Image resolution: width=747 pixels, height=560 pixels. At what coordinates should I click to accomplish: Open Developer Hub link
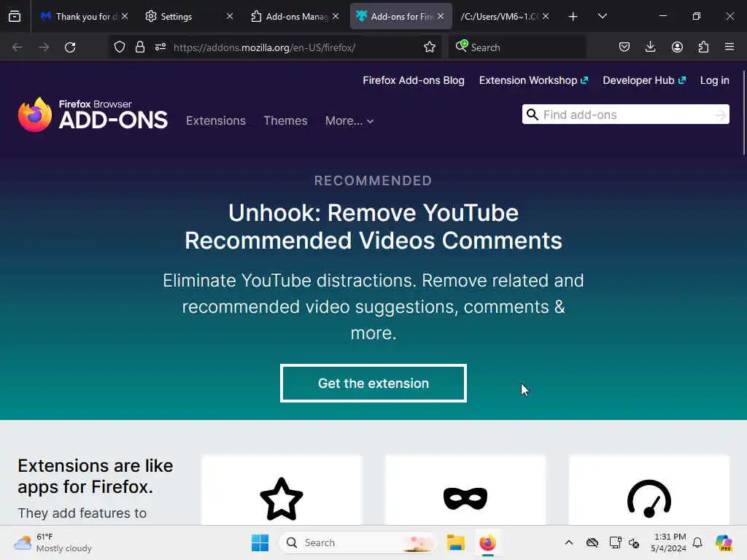click(644, 80)
